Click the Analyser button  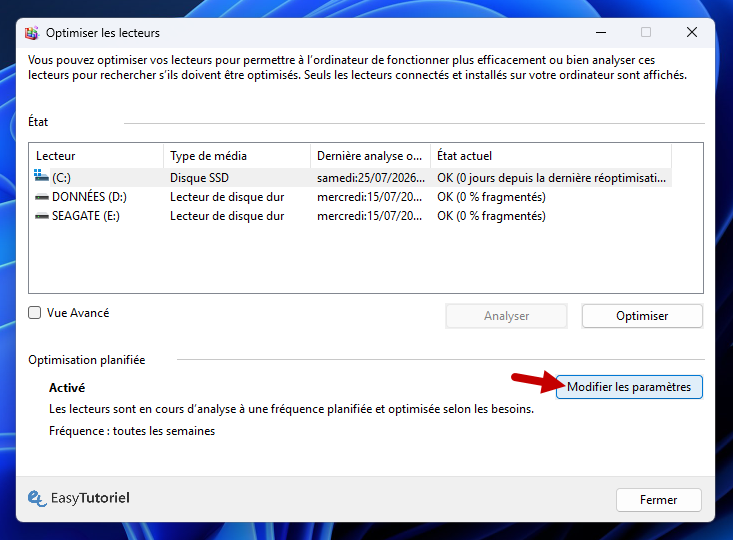[x=506, y=316]
